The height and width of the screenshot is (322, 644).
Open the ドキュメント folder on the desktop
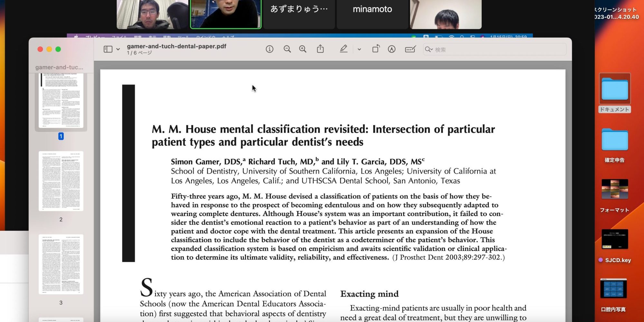[x=614, y=89]
